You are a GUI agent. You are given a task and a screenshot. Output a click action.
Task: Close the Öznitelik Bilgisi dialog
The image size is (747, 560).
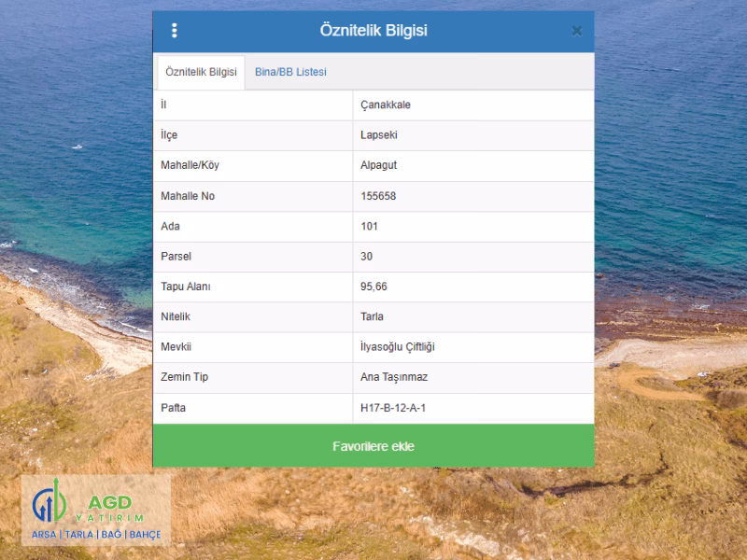(576, 31)
